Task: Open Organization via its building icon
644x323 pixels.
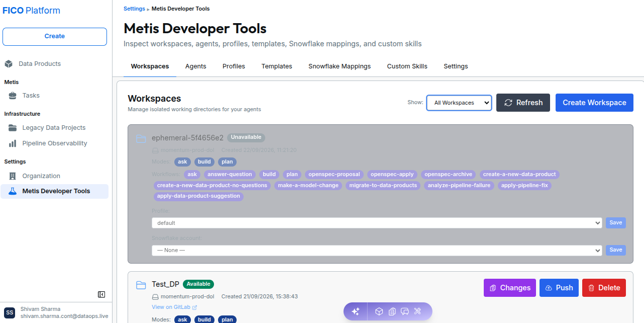Action: pos(13,176)
